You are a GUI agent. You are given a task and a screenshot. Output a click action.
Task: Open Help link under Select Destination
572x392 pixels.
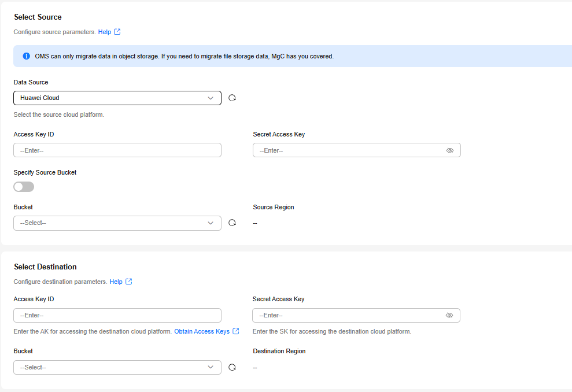[116, 282]
